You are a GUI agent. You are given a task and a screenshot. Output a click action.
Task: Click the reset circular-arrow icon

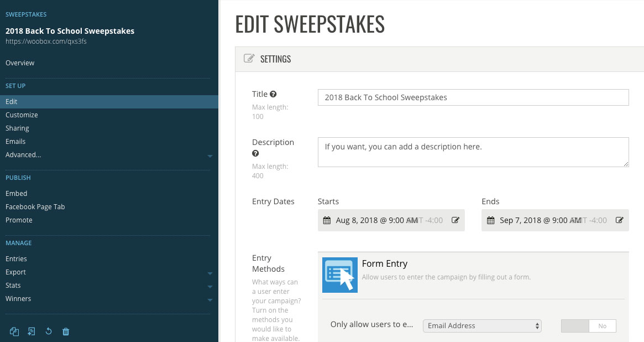(49, 331)
